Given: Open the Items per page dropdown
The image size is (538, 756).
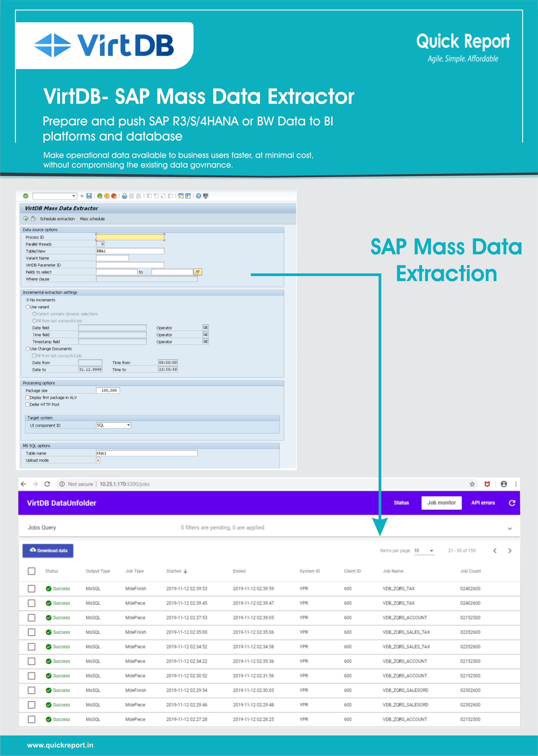Looking at the screenshot, I should click(424, 551).
